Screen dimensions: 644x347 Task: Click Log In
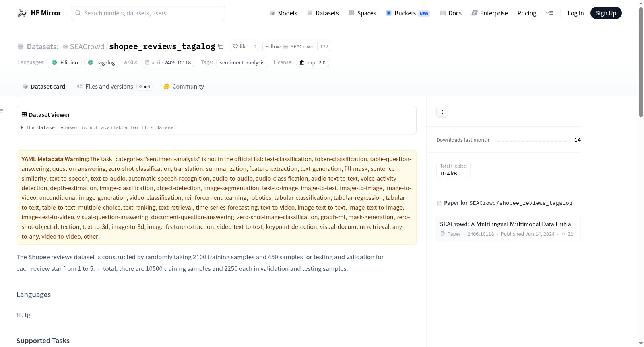click(576, 13)
